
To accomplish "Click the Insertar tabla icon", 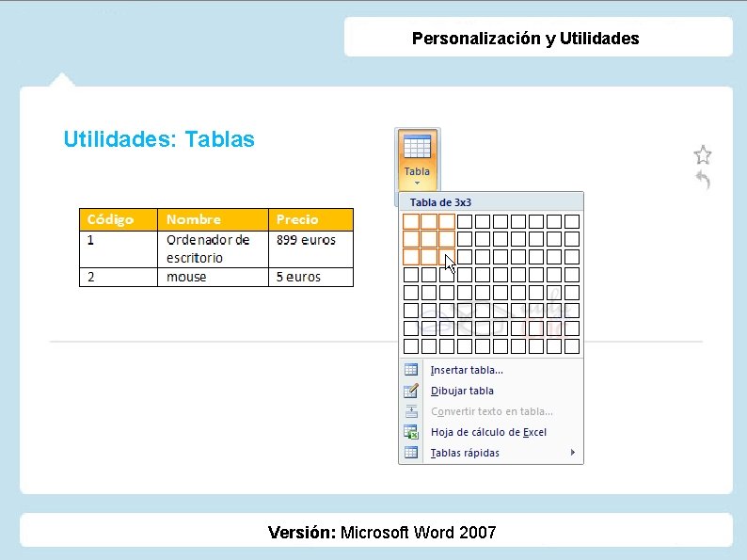I will pyautogui.click(x=411, y=370).
